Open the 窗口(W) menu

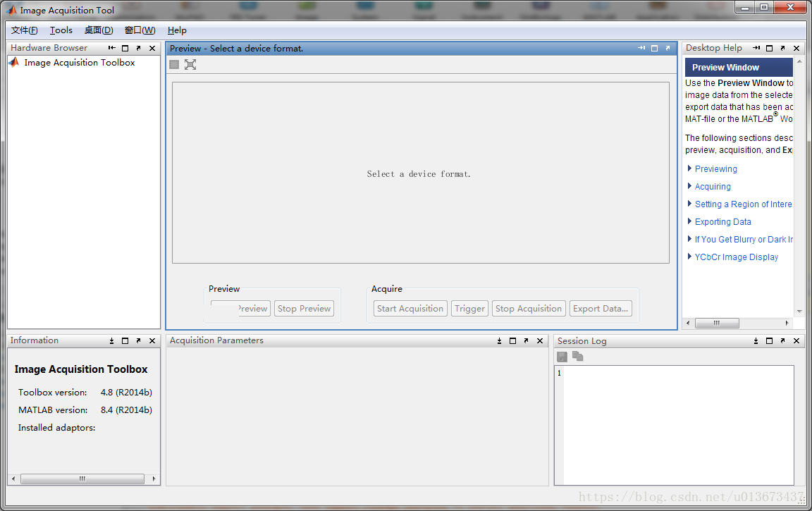(x=140, y=30)
